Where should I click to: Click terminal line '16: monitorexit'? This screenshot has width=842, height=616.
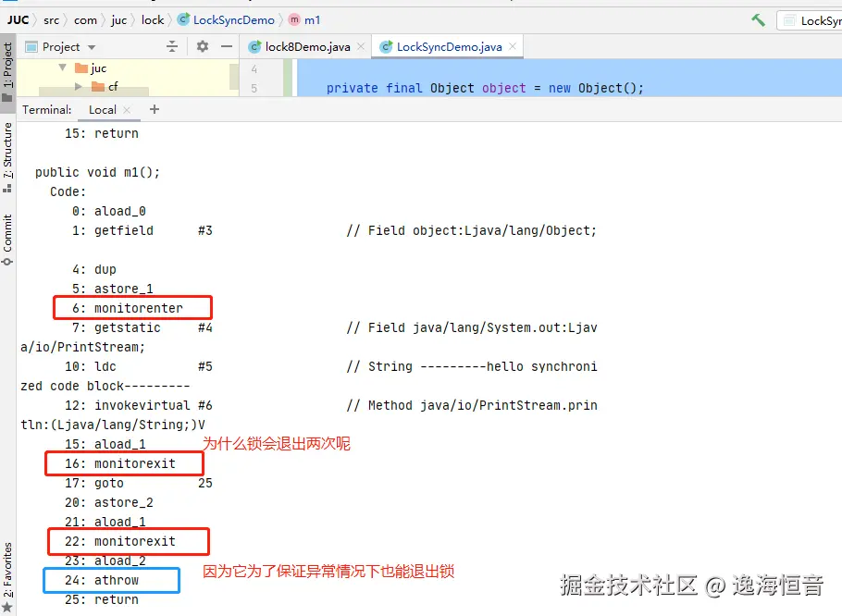tap(120, 463)
